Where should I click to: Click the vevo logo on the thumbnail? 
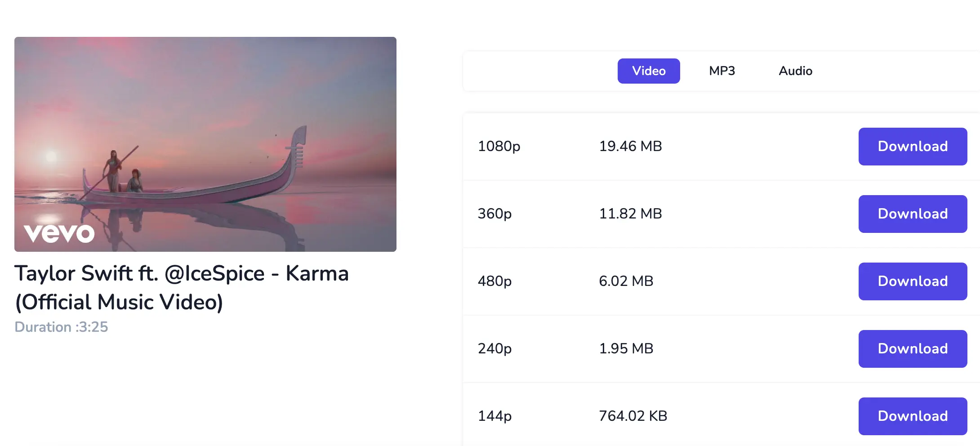[59, 233]
